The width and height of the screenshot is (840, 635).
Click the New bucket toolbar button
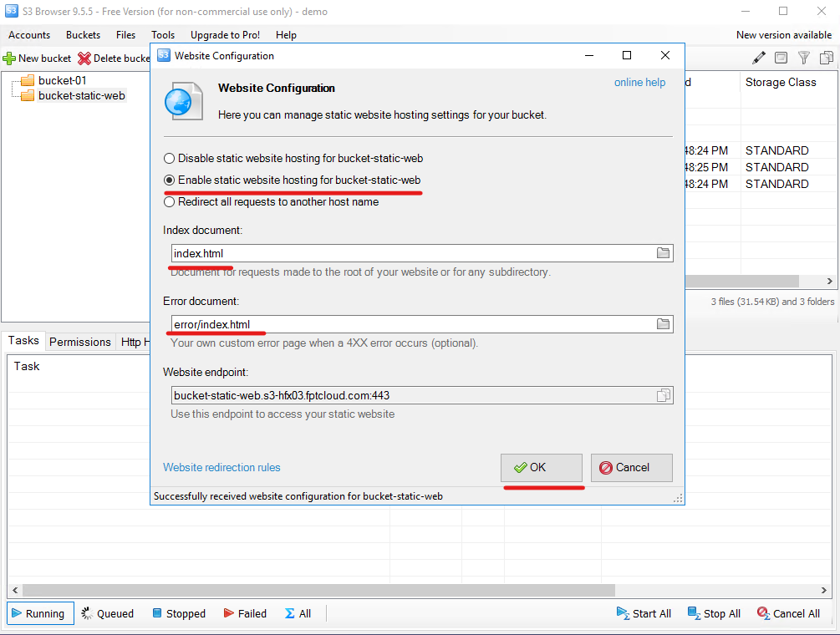[x=38, y=58]
